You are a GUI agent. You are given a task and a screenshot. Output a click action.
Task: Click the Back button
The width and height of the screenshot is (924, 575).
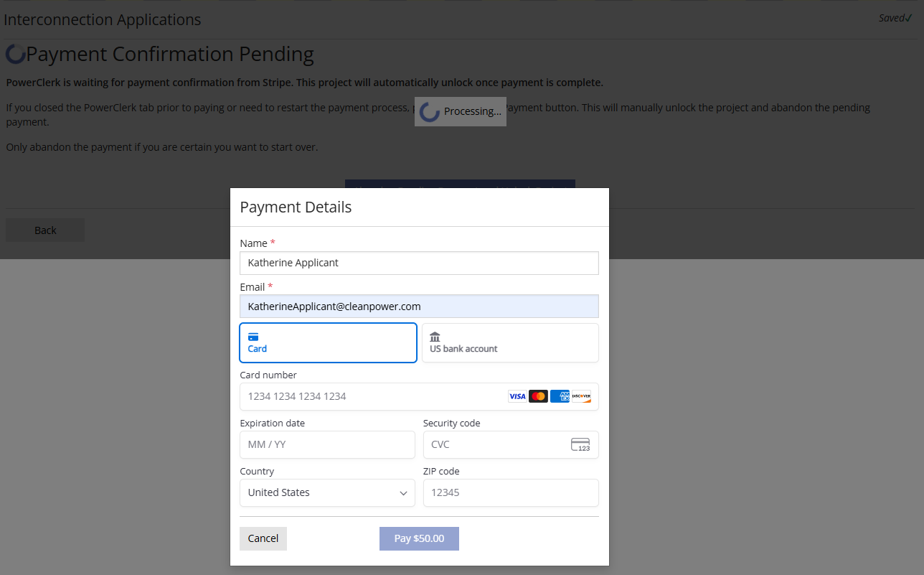click(44, 230)
